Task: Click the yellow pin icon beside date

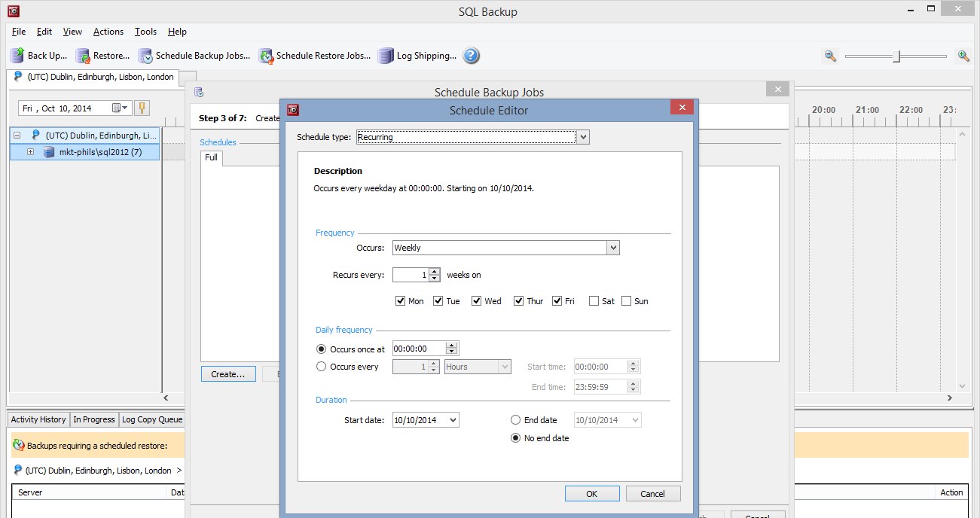Action: point(142,108)
